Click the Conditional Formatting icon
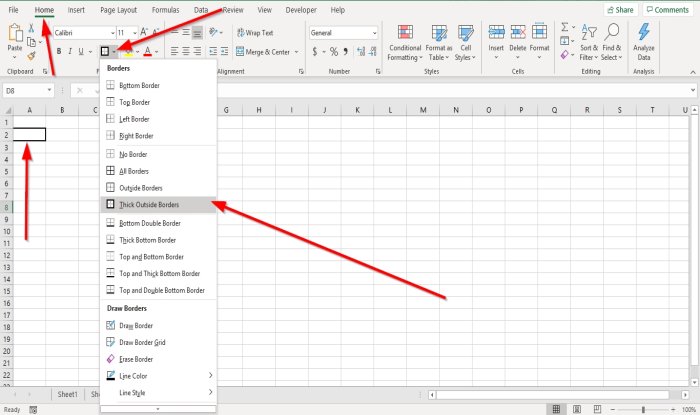The height and width of the screenshot is (415, 700). point(405,32)
